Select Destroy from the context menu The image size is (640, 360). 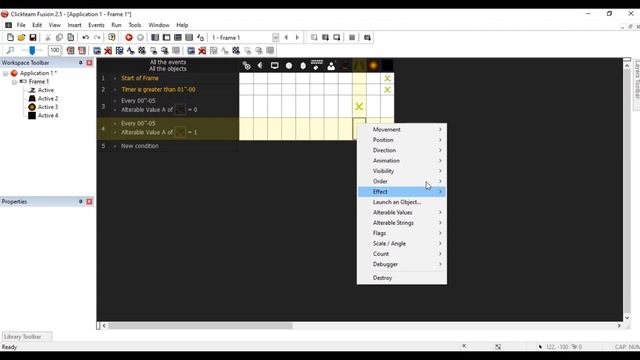click(x=402, y=278)
